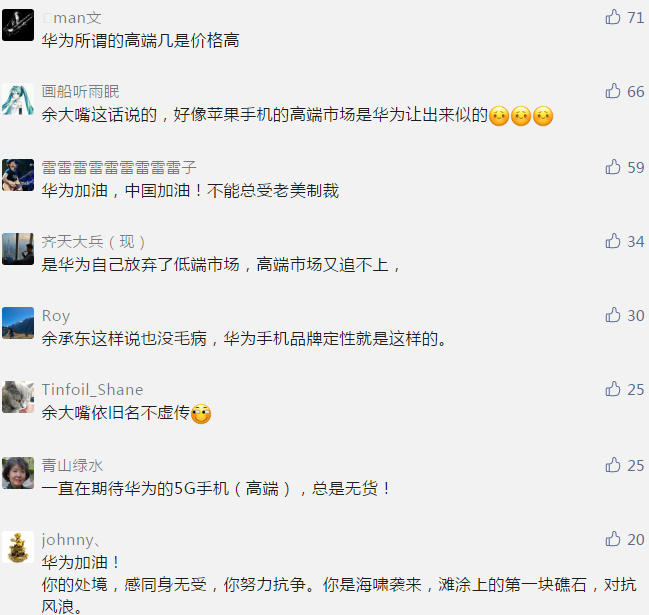
Task: Click thumbs-up on comment with 59 likes
Action: click(613, 167)
